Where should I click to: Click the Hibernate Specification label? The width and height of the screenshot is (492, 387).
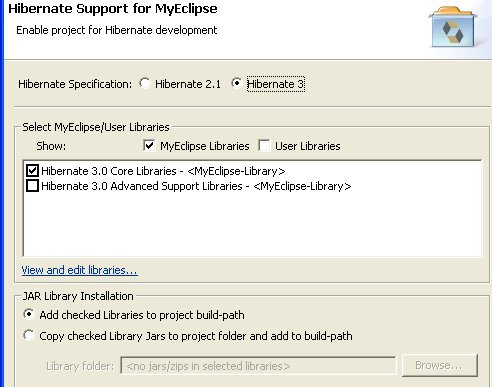click(x=75, y=84)
